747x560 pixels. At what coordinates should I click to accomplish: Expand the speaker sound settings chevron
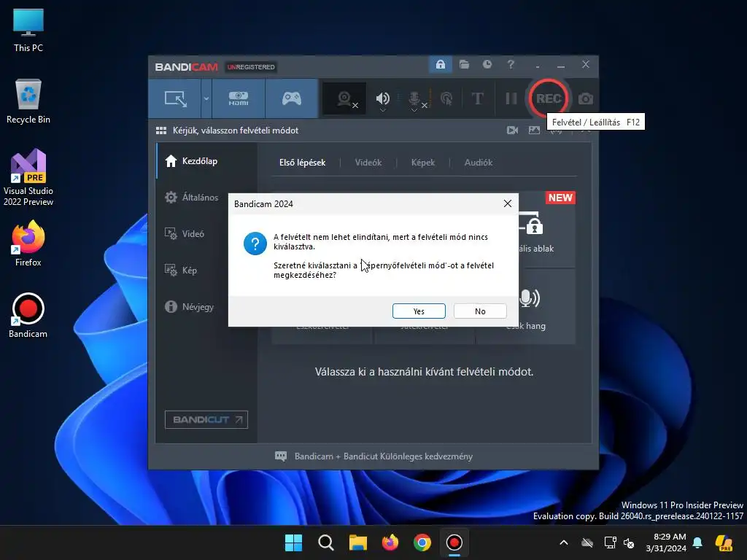[382, 111]
